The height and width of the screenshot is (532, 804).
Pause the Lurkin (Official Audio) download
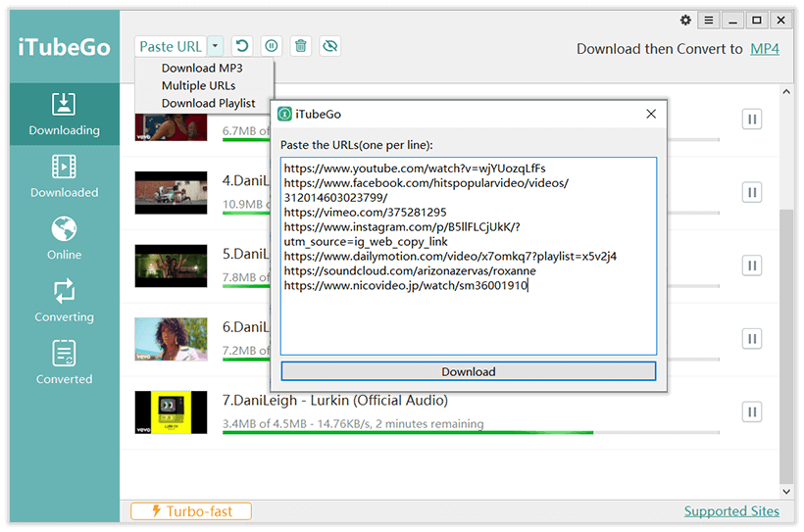[x=751, y=411]
